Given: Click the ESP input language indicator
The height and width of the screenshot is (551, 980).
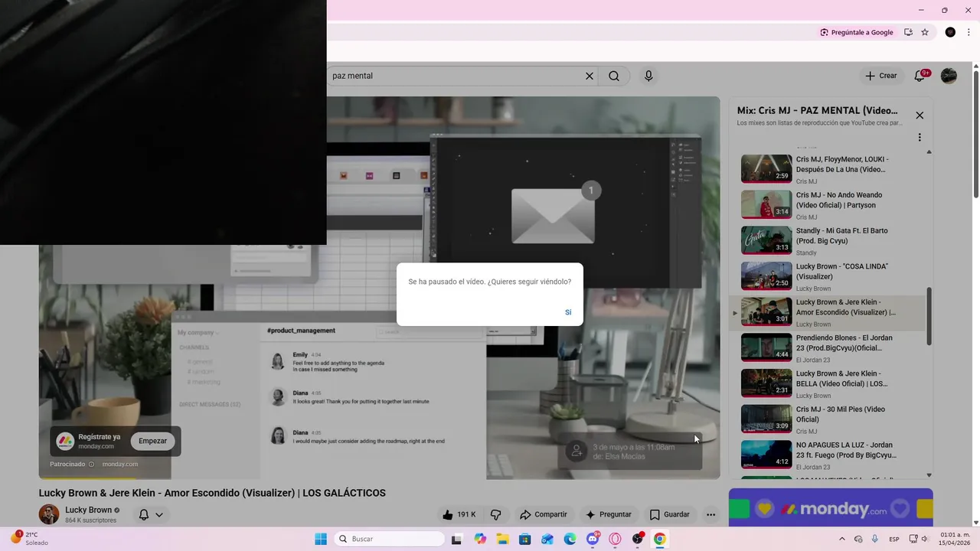Looking at the screenshot, I should (894, 539).
